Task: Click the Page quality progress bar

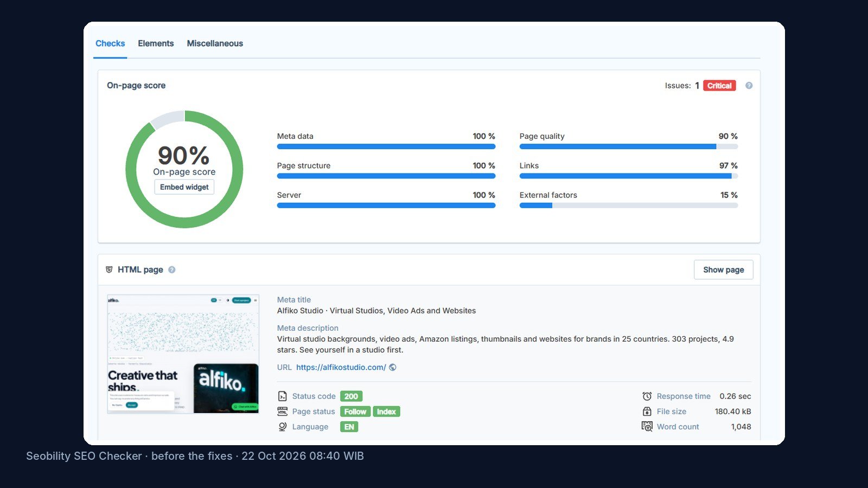Action: 629,146
